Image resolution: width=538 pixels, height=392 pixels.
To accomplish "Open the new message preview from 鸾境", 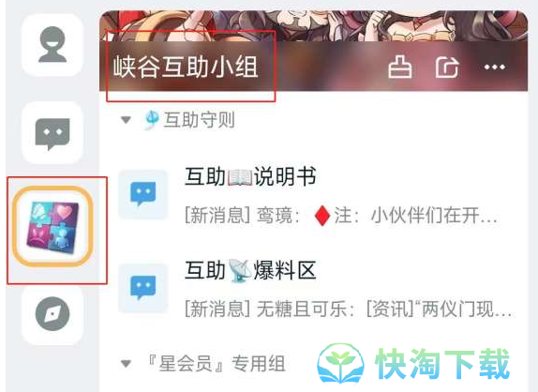I will click(341, 216).
